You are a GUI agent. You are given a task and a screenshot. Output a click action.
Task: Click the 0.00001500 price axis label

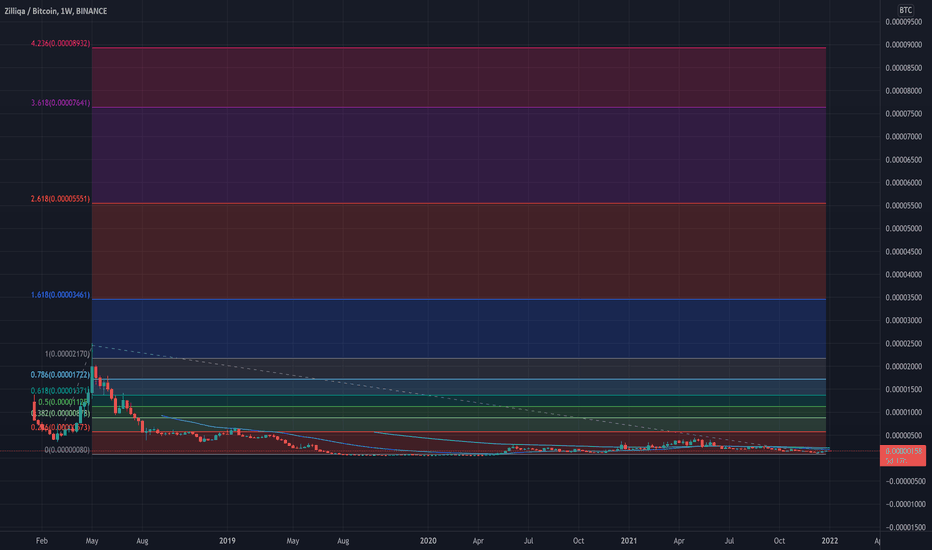904,389
